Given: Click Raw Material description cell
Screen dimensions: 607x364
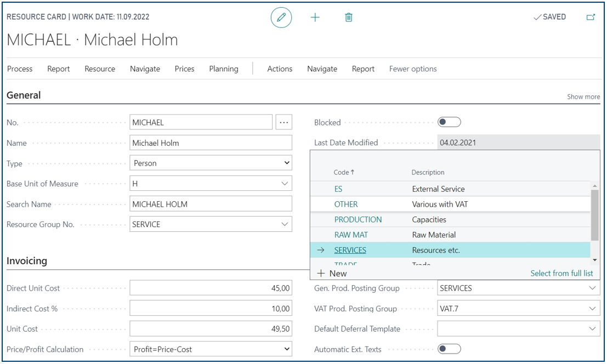Looking at the screenshot, I should (x=434, y=235).
